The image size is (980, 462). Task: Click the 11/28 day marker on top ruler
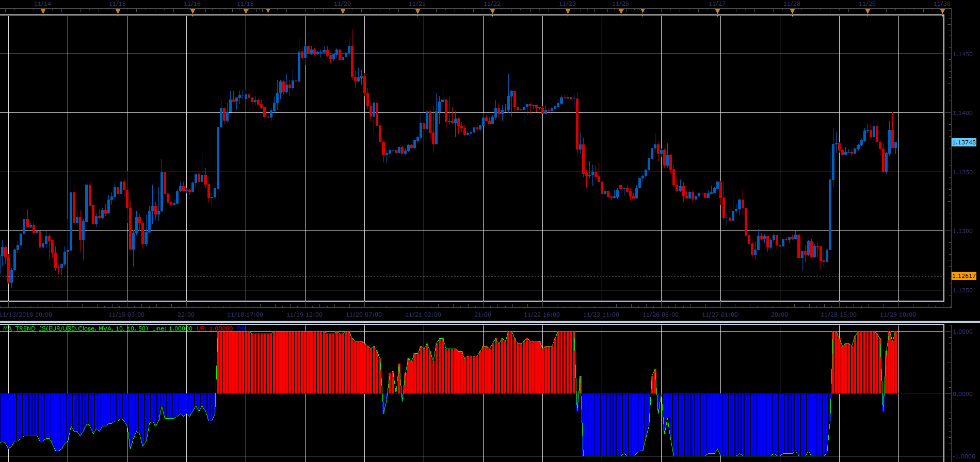792,11
